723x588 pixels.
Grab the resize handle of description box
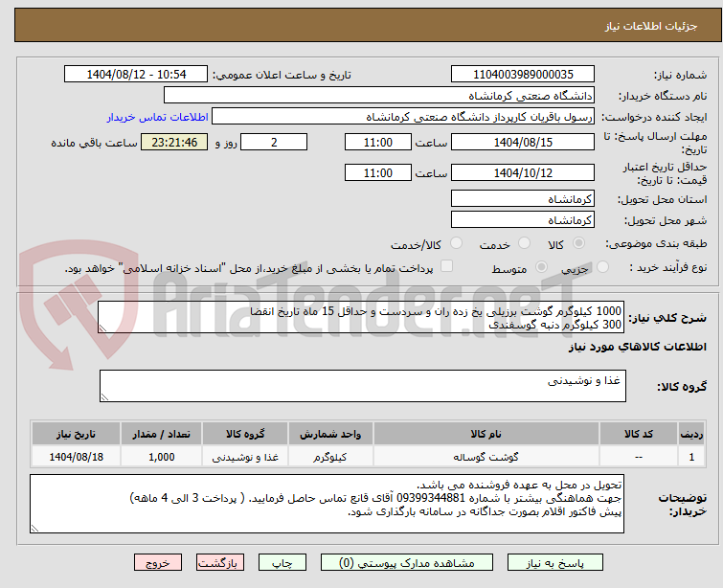pyautogui.click(x=102, y=328)
